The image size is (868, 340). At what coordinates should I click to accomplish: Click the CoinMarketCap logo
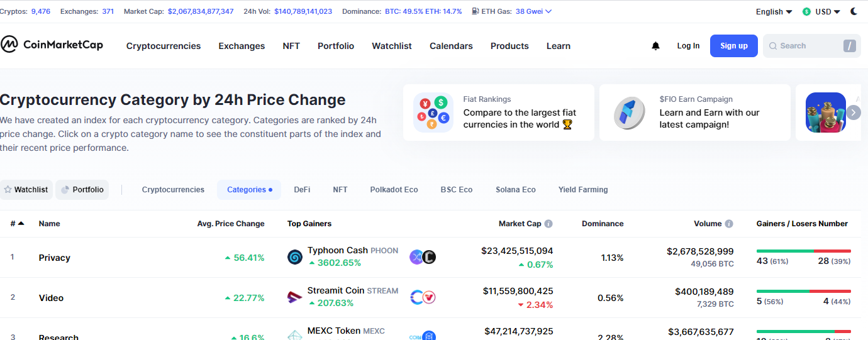(x=52, y=45)
